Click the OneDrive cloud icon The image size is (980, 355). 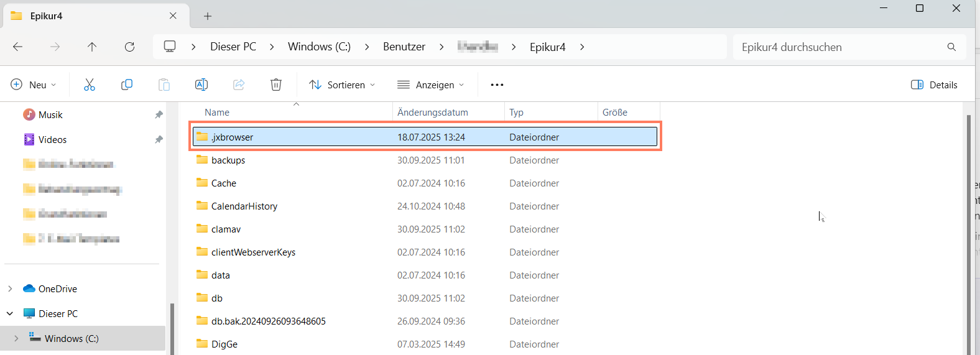coord(29,288)
